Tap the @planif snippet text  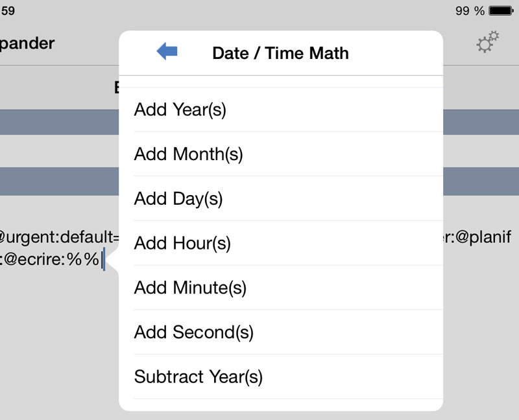(479, 237)
